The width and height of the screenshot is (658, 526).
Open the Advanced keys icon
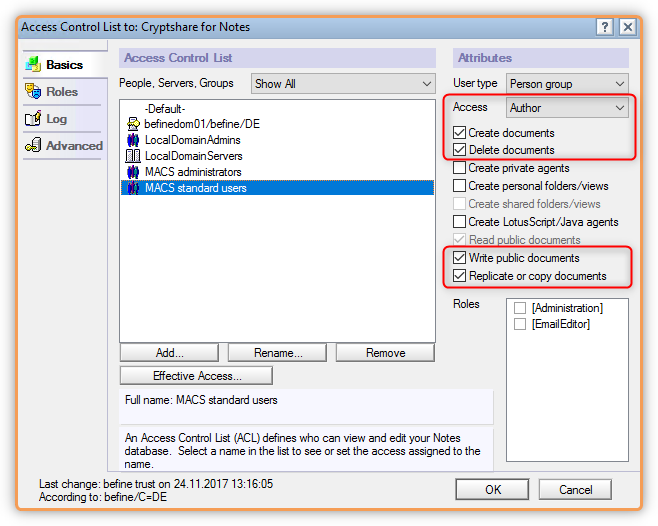tap(33, 145)
